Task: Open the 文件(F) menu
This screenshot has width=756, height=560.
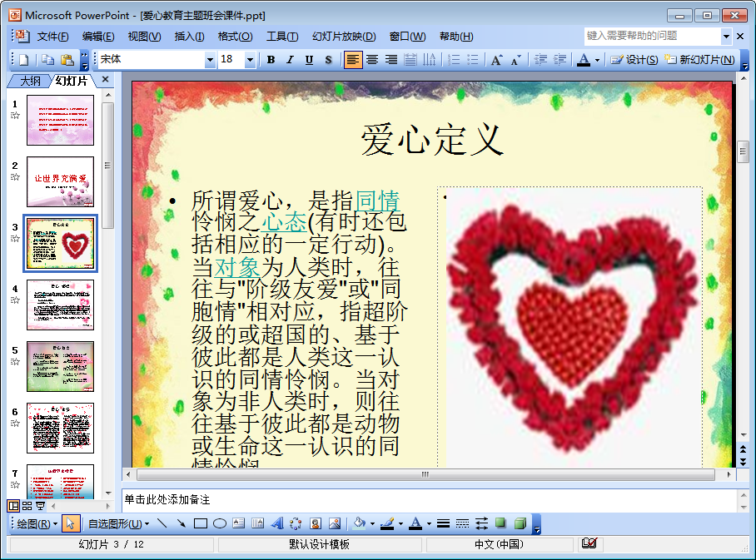Action: [52, 37]
